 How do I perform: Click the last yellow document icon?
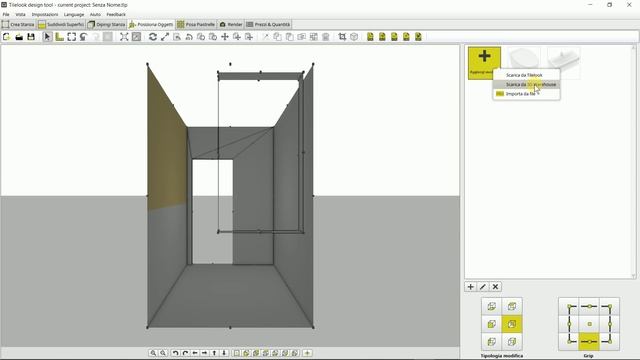418,37
